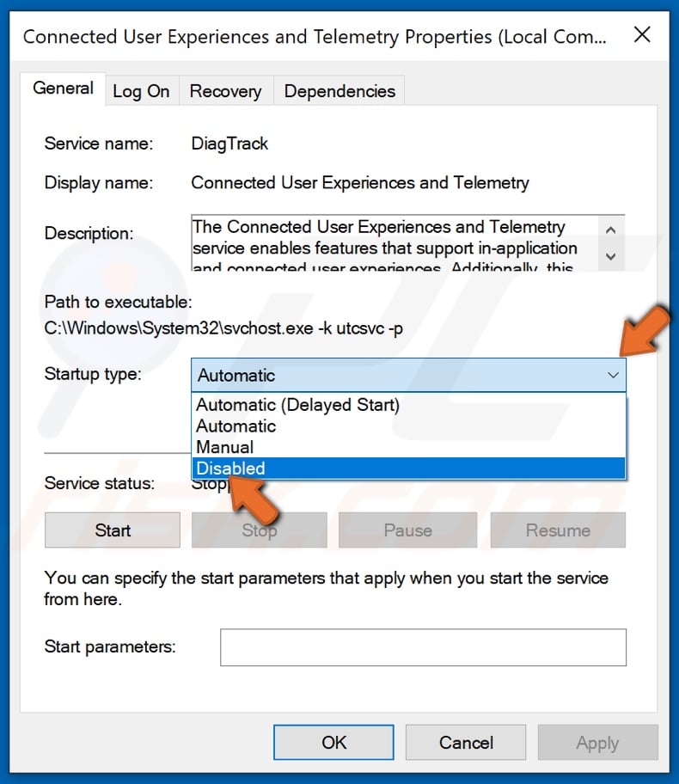The width and height of the screenshot is (679, 784).
Task: Click the Resume service button
Action: coord(558,530)
